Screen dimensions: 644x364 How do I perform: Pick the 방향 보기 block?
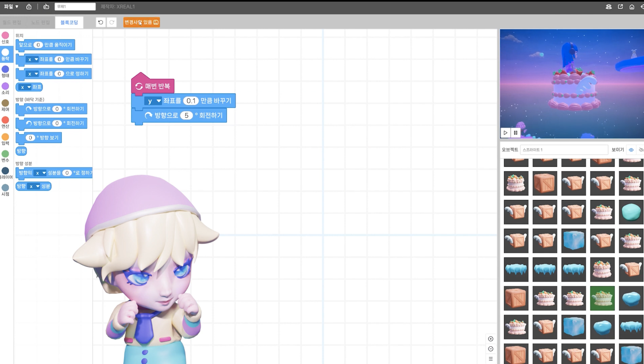click(39, 138)
